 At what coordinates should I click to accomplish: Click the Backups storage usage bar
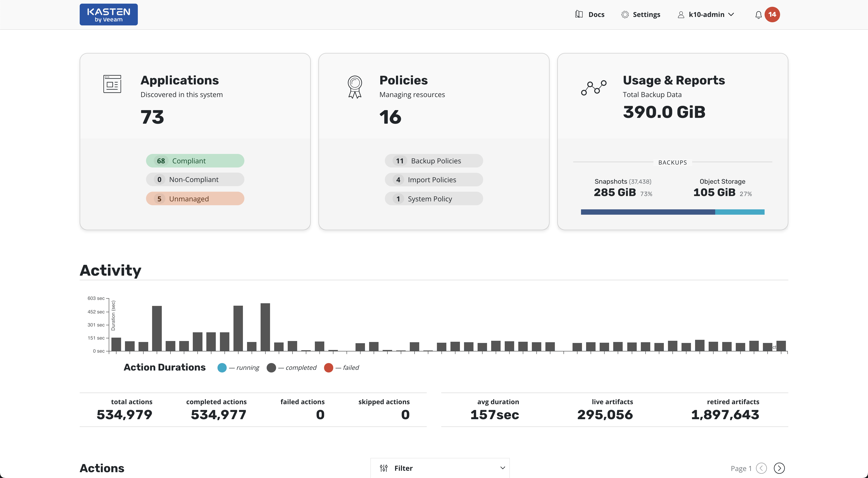(x=673, y=212)
